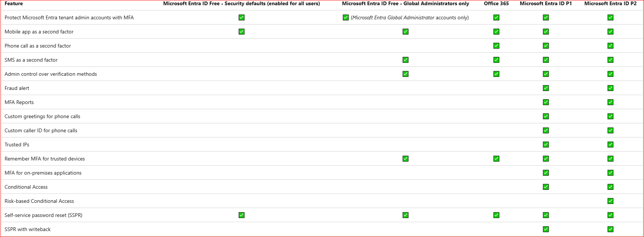The height and width of the screenshot is (237, 644).
Task: Click the Global Administrators only column header
Action: [x=406, y=3]
